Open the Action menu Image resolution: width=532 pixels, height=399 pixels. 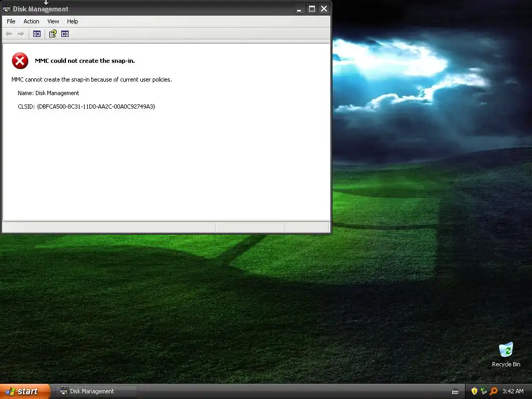pyautogui.click(x=31, y=21)
